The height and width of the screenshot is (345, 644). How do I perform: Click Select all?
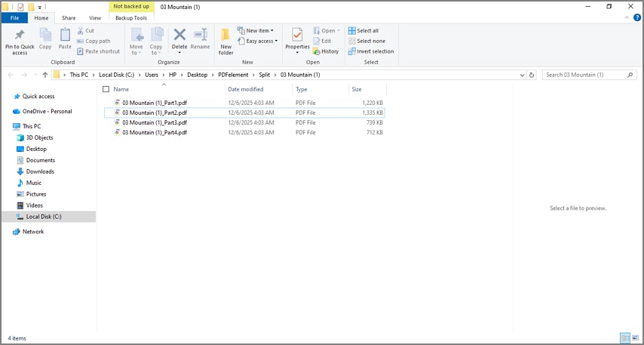[x=363, y=30]
